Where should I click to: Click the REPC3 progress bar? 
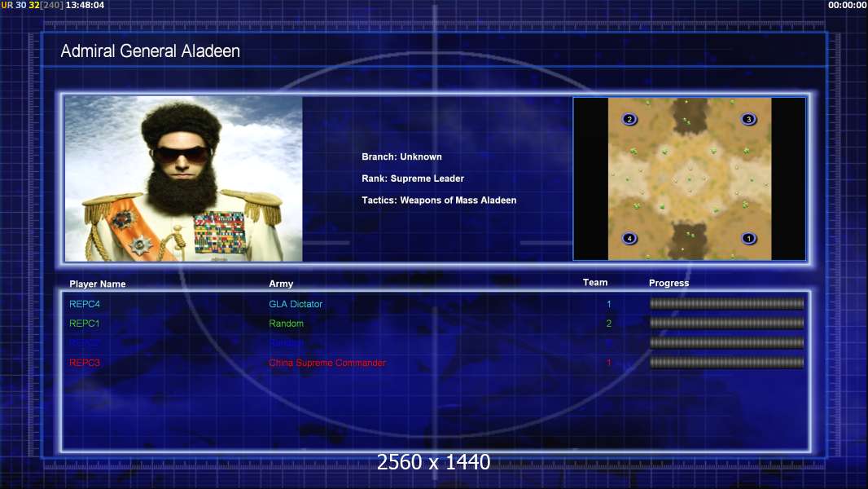tap(726, 363)
